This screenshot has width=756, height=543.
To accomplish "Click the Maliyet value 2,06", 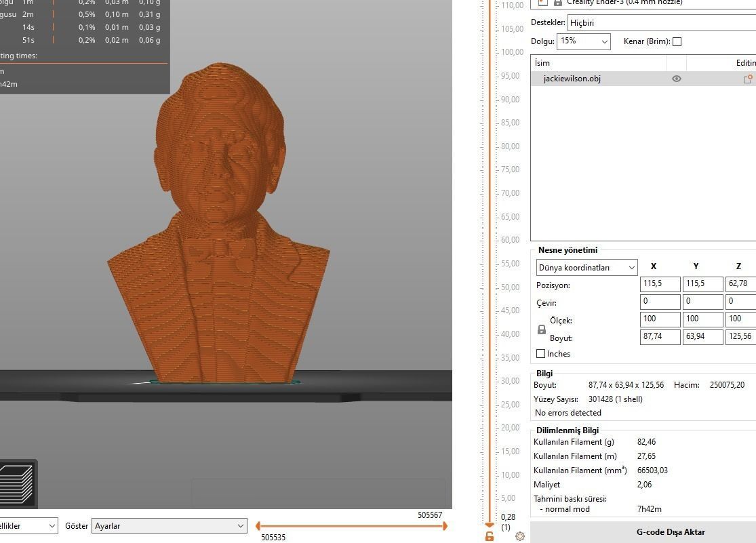I will click(x=644, y=485).
